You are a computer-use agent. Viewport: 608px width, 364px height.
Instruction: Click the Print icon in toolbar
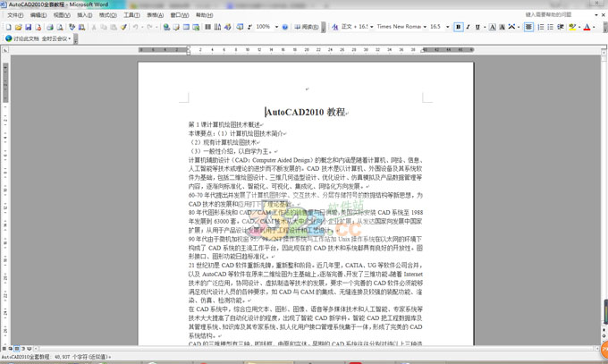tap(50, 27)
